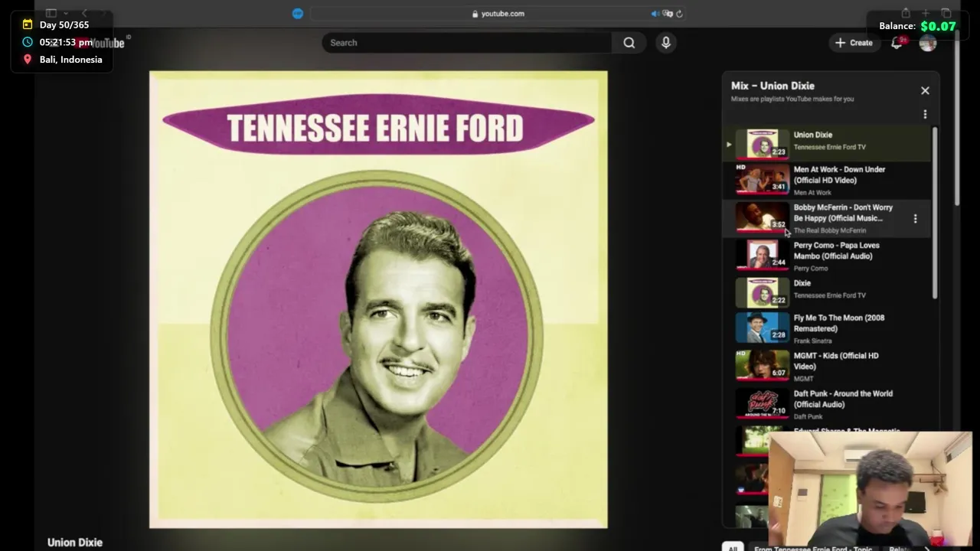Click the playlist panel scrollbar
The image size is (980, 551).
(935, 213)
